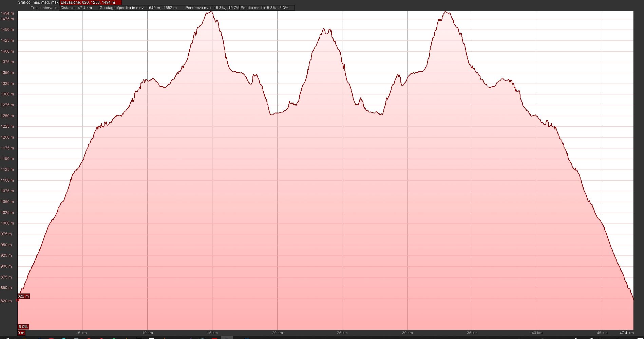This screenshot has height=339, width=644.
Task: Click the 820 m bottom elevation label
Action: tap(7, 301)
